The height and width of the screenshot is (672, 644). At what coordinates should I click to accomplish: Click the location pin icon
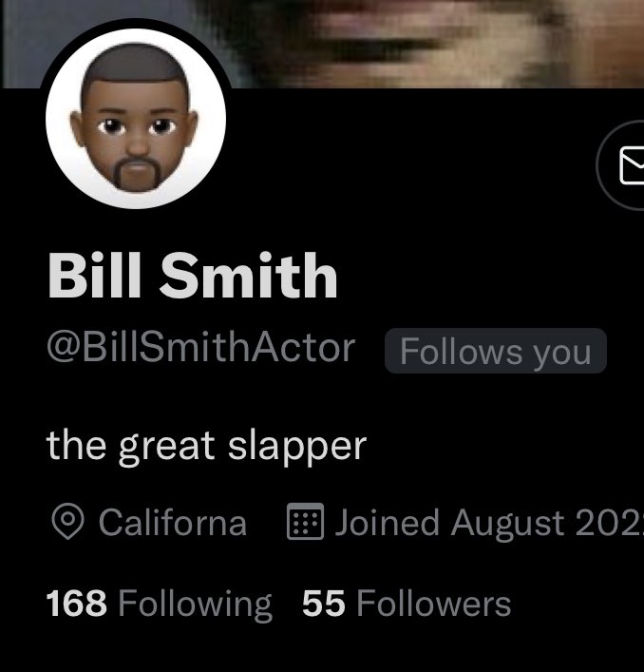click(x=67, y=521)
